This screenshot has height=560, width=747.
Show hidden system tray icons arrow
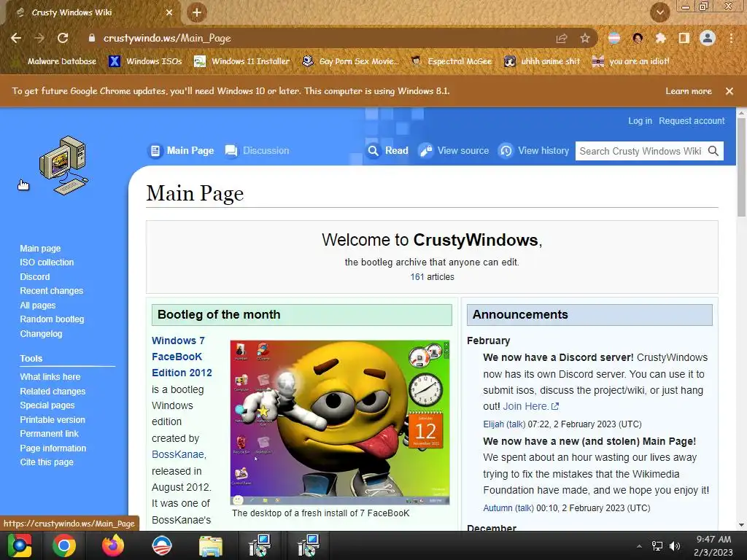(639, 546)
